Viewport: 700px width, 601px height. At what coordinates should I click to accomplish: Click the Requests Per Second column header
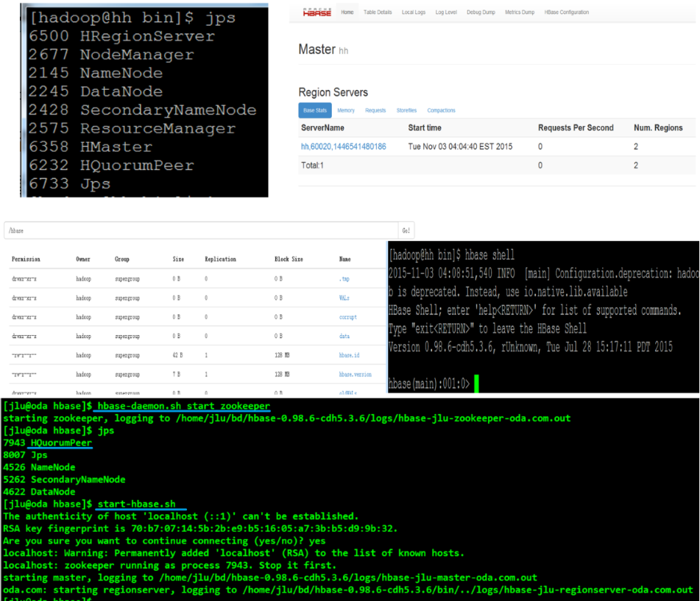coord(576,128)
